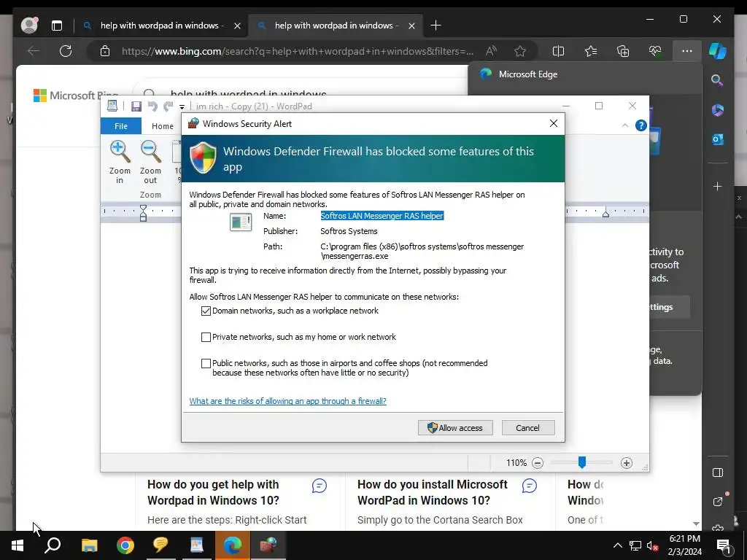The image size is (747, 560).
Task: Click the taskbar Search magnifier
Action: click(53, 545)
